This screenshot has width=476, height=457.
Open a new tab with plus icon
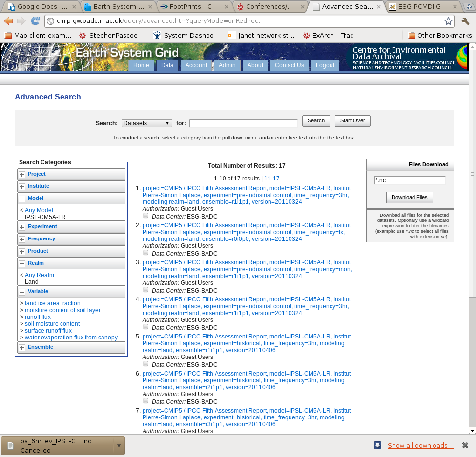469,7
